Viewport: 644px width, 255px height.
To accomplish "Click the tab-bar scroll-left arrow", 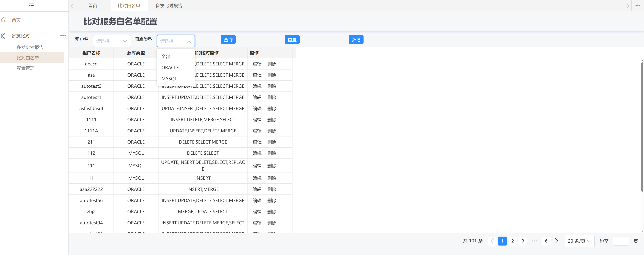I will click(72, 6).
